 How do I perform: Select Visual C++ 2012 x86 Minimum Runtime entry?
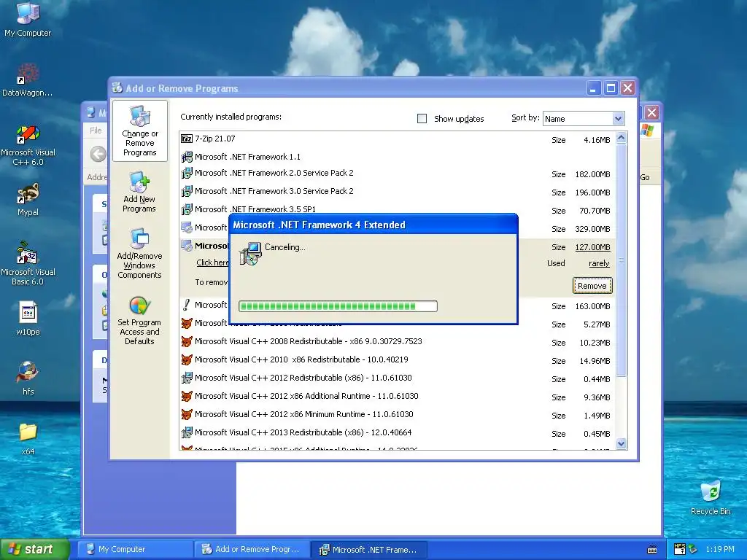pos(398,414)
